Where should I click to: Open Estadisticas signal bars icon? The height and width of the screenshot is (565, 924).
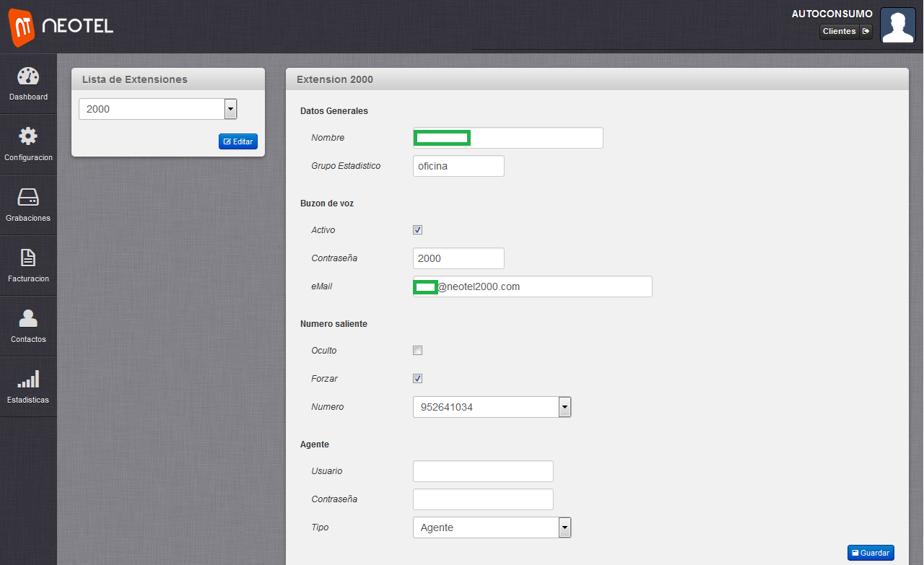click(x=28, y=379)
